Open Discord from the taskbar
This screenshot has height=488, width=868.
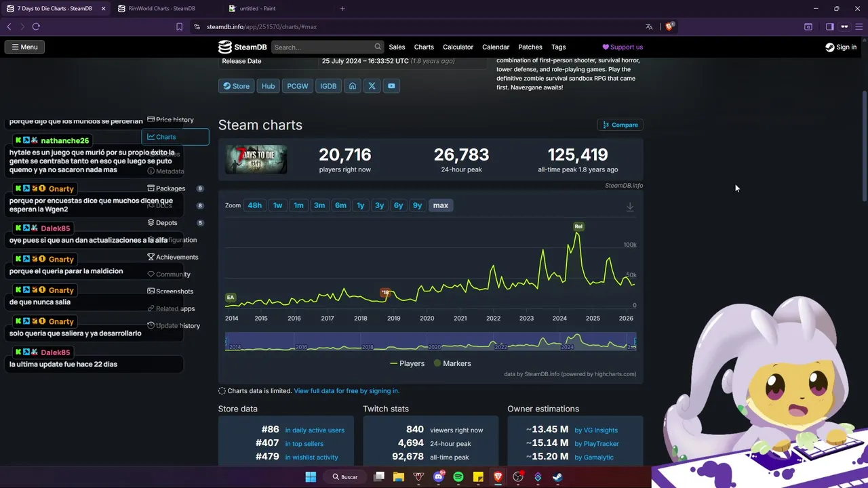[x=438, y=477]
